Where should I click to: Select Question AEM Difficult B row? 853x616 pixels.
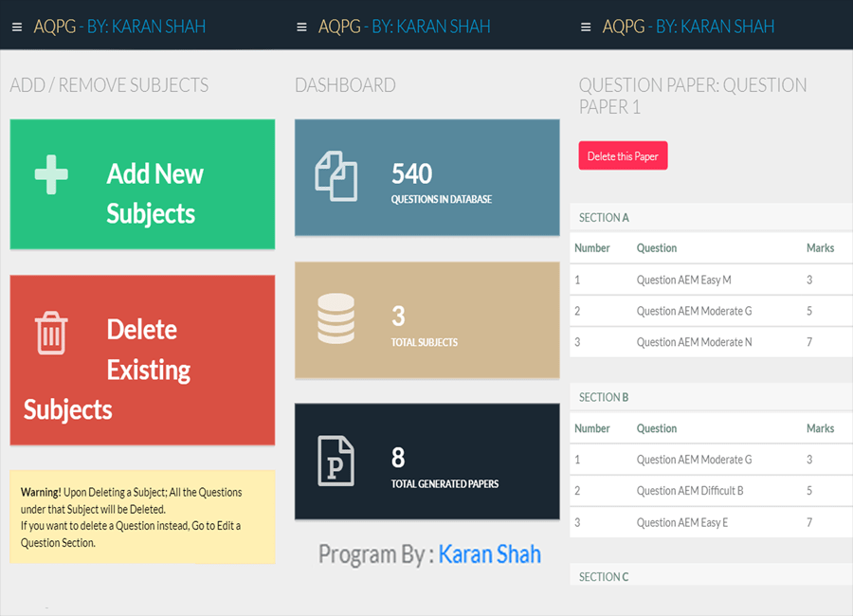(x=689, y=492)
